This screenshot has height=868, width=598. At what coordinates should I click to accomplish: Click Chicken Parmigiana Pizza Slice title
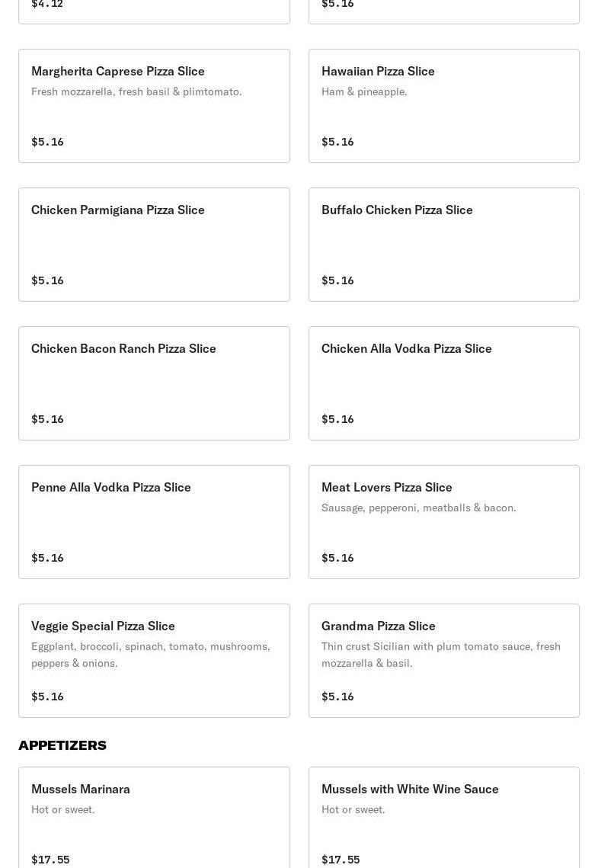click(118, 210)
